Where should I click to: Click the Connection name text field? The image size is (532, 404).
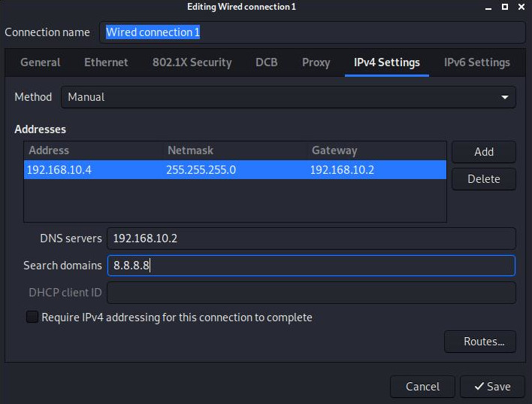312,32
